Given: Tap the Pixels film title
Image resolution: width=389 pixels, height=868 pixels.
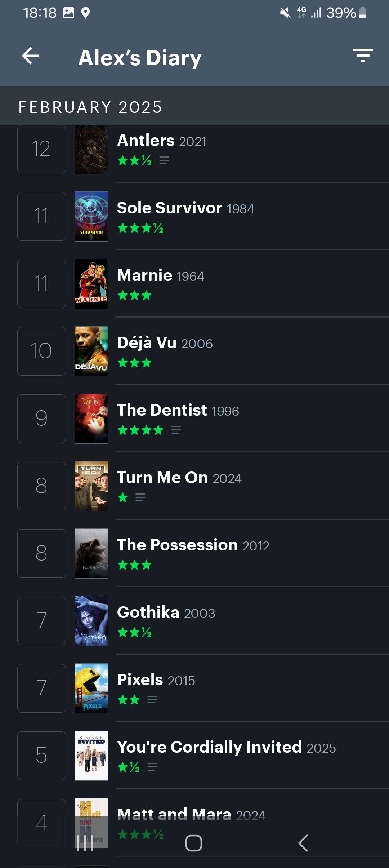Looking at the screenshot, I should point(140,680).
